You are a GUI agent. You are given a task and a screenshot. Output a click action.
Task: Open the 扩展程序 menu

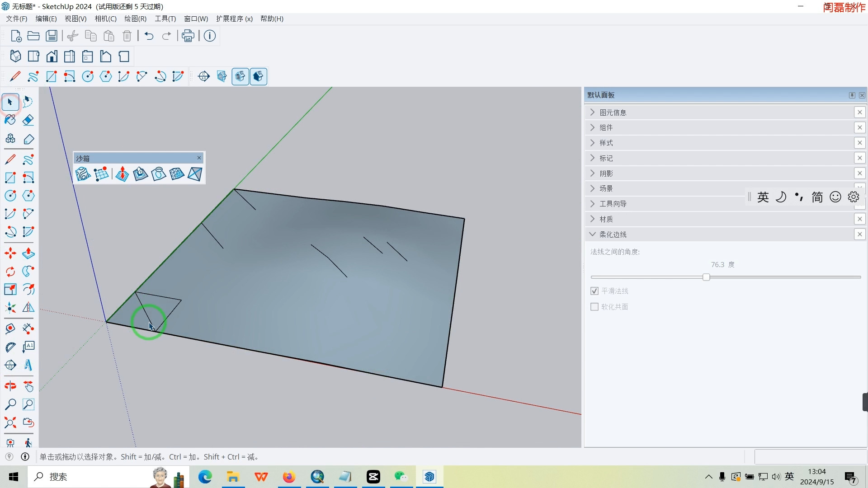click(x=234, y=19)
